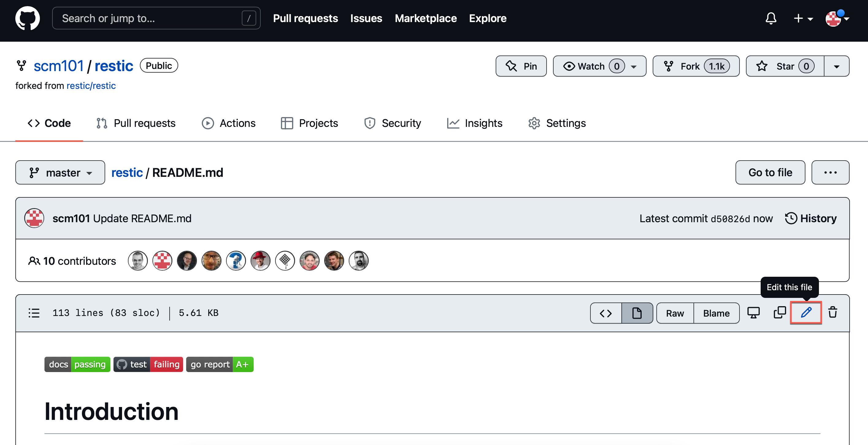
Task: Open the Insights tab
Action: pos(474,123)
